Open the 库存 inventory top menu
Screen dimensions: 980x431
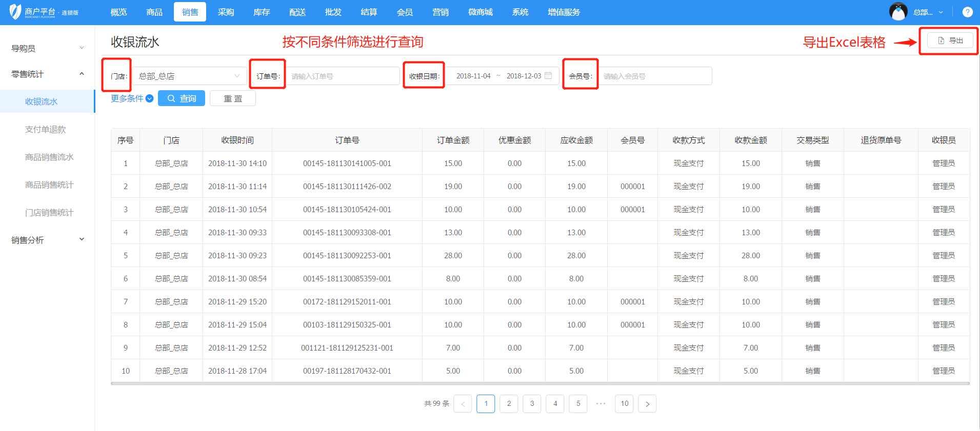point(262,12)
